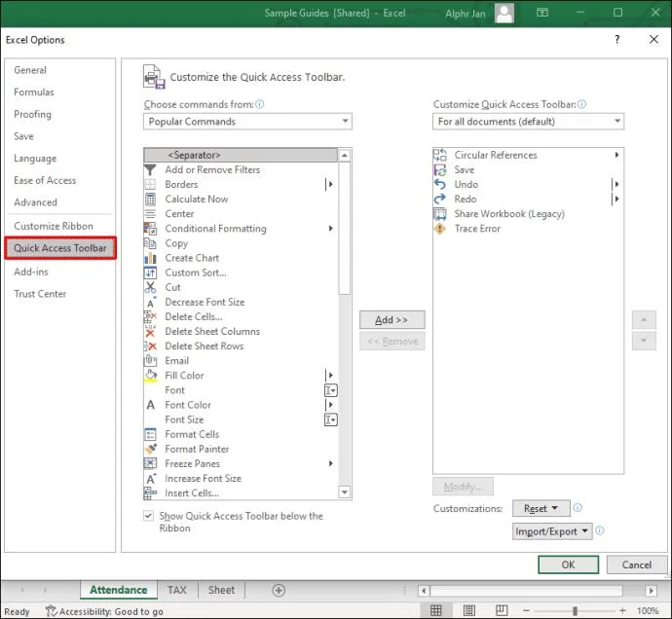This screenshot has width=672, height=619.
Task: Expand the Undo split arrow in toolbar list
Action: [x=616, y=185]
